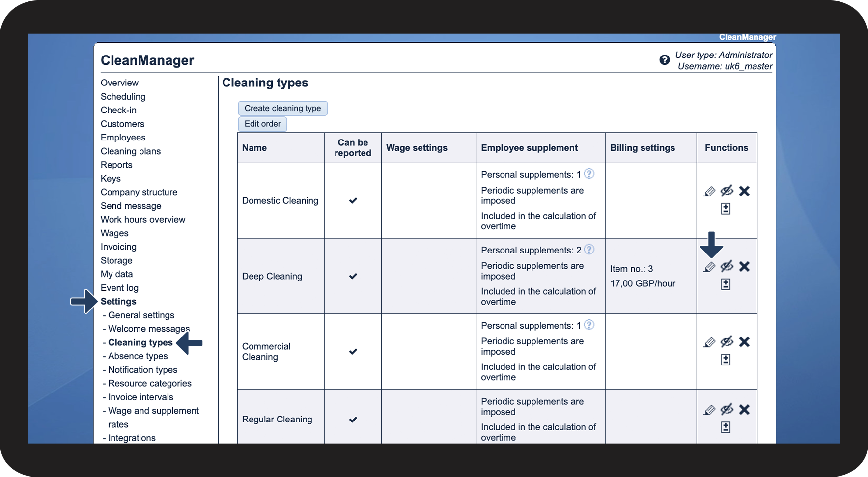Viewport: 868px width, 477px height.
Task: Click the pencil edit icon for Domestic Cleaning
Action: point(709,191)
